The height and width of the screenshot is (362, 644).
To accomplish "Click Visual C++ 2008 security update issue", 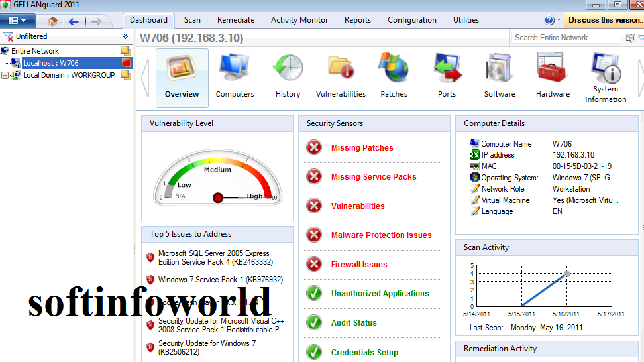I will tap(222, 325).
